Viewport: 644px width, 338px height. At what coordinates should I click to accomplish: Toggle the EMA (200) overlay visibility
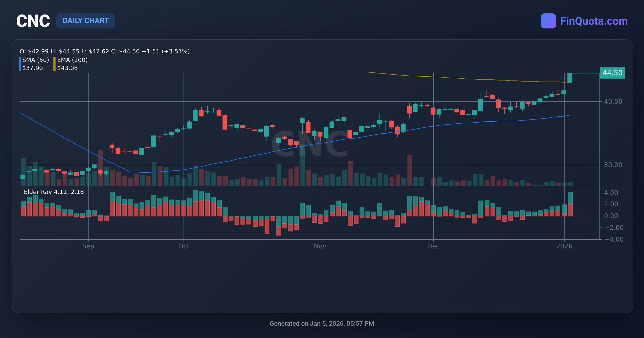click(72, 60)
